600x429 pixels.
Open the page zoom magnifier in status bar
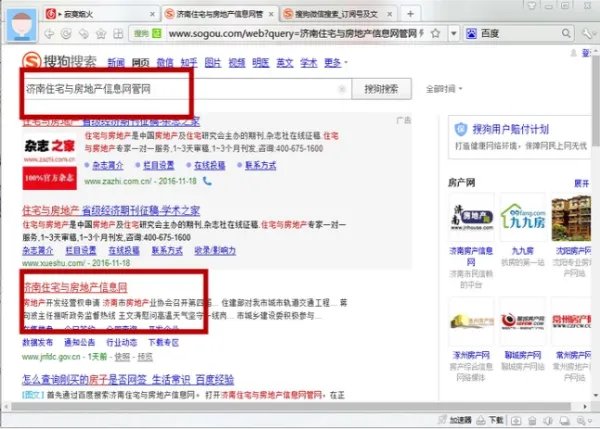coord(581,421)
